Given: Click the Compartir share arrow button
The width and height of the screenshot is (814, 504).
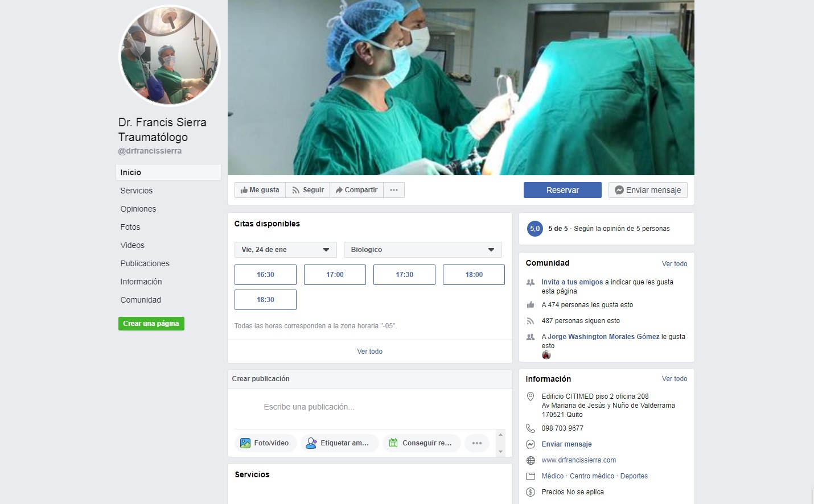Looking at the screenshot, I should (x=356, y=190).
